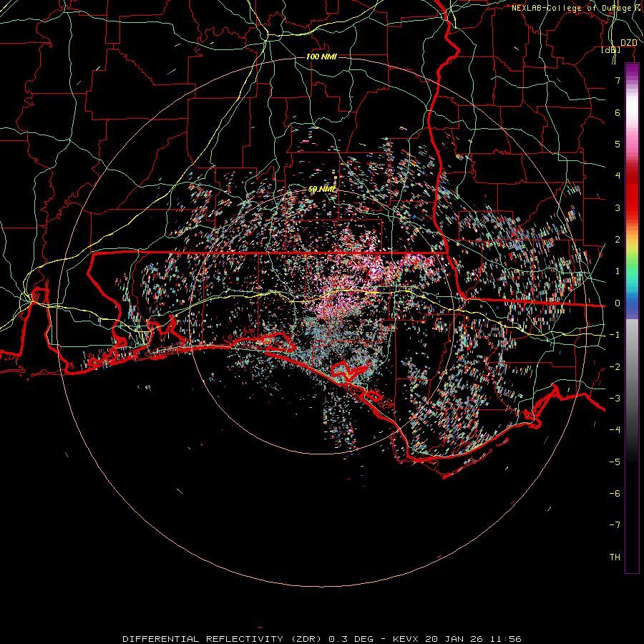The image size is (644, 644).
Task: Select the -2 dB scale label
Action: coord(615,367)
